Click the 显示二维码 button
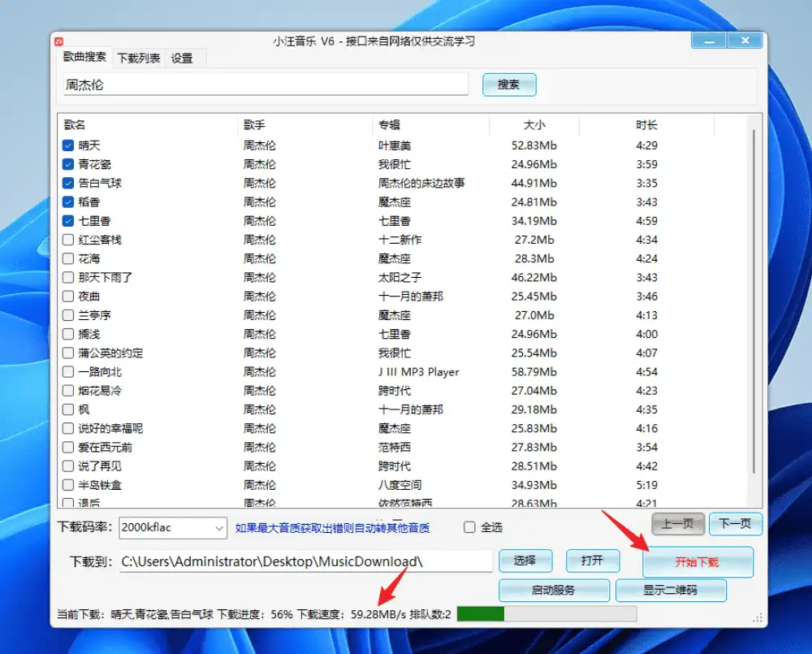812x654 pixels. click(x=671, y=591)
